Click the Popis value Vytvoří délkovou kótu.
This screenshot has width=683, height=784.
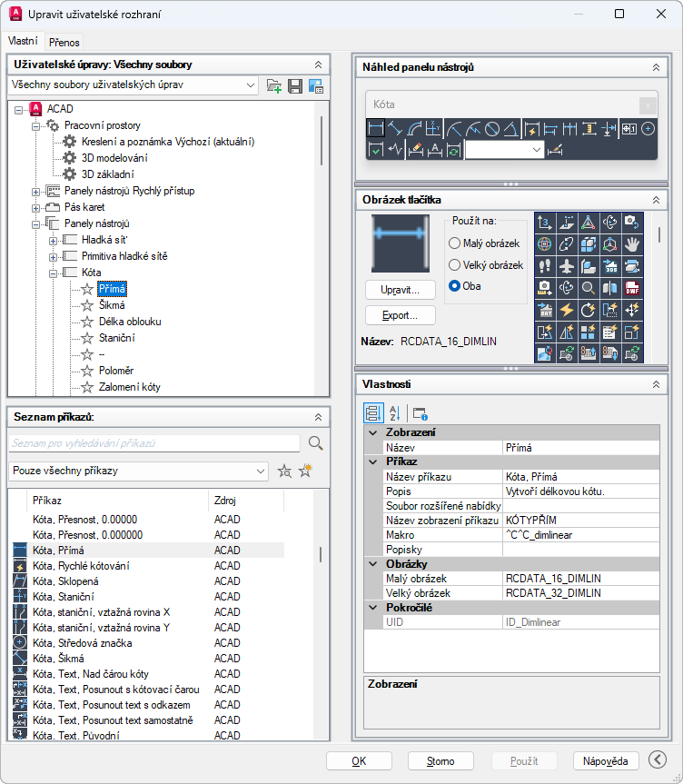click(x=581, y=491)
